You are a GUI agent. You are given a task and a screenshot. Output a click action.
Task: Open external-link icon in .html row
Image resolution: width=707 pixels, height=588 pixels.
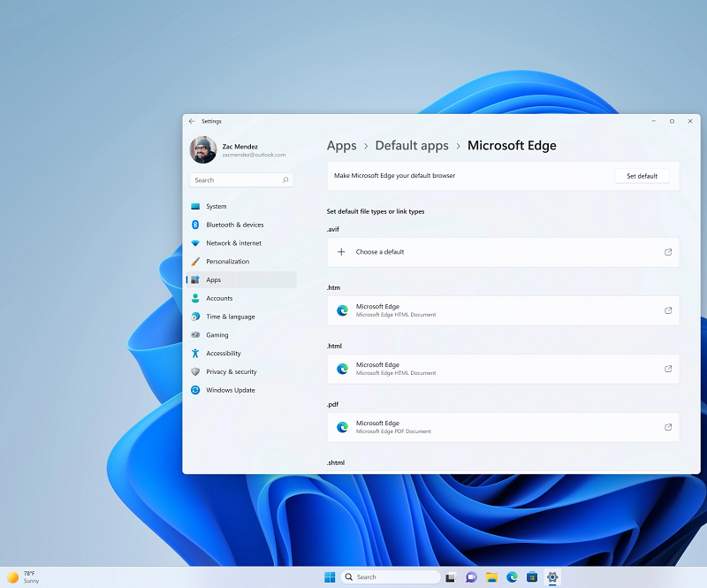668,369
